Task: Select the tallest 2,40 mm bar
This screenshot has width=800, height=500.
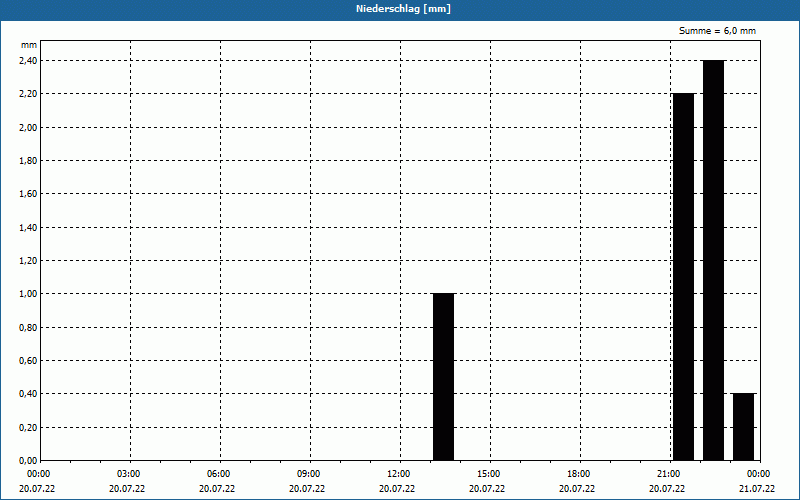Action: tap(713, 260)
